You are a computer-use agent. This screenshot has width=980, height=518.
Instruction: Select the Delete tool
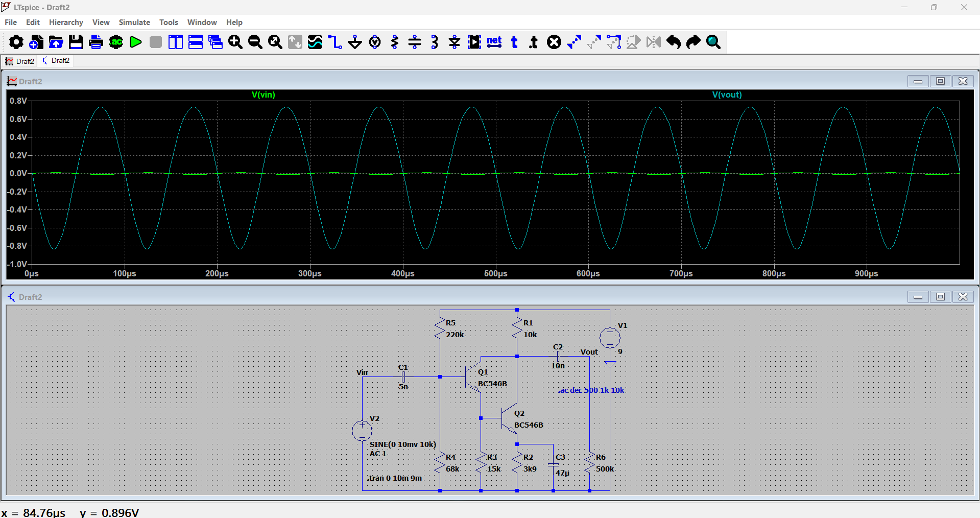click(554, 42)
